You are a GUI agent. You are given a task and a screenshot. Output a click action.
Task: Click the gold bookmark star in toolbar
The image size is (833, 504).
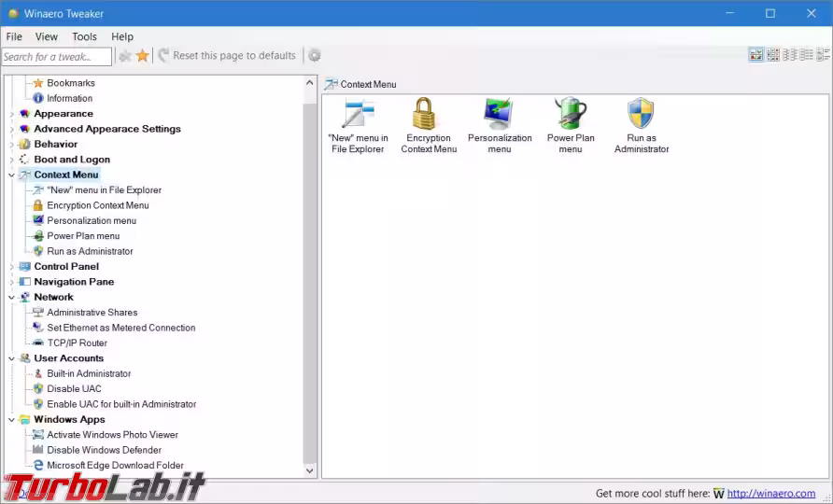point(142,55)
